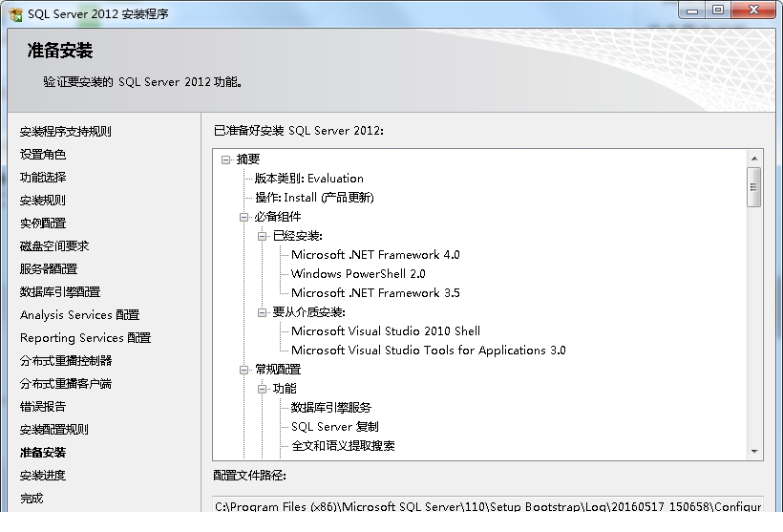The height and width of the screenshot is (532, 783).
Task: Click the 必备组件 tree label
Action: [278, 217]
